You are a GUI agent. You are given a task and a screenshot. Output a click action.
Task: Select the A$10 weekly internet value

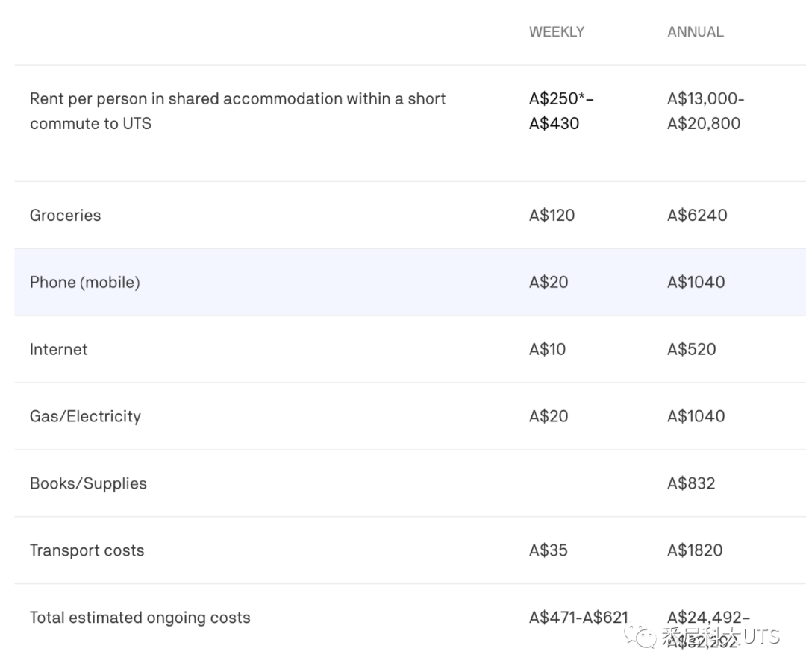click(x=547, y=349)
